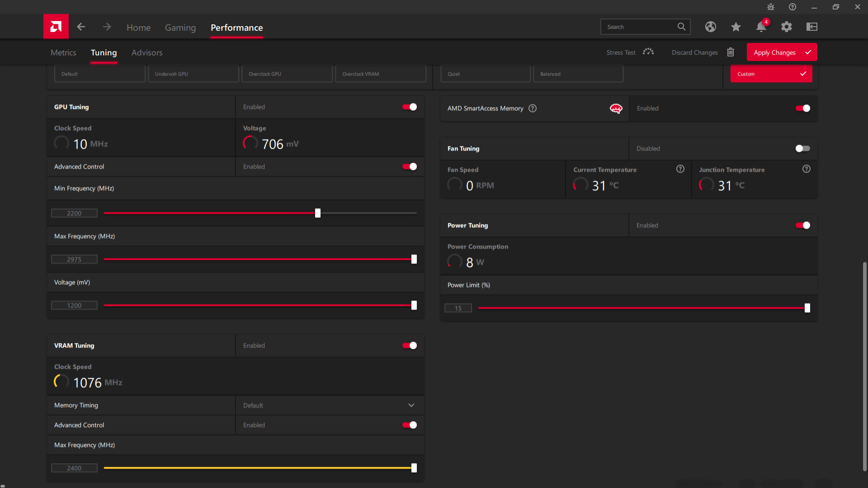Show help for Current Temperature
The width and height of the screenshot is (868, 488).
click(x=680, y=169)
